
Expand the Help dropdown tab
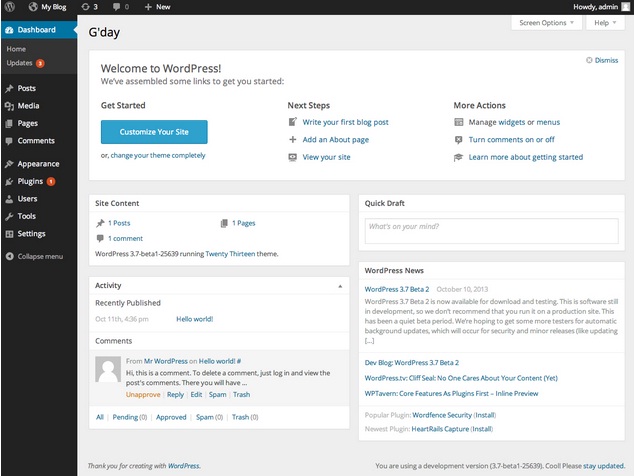point(605,23)
